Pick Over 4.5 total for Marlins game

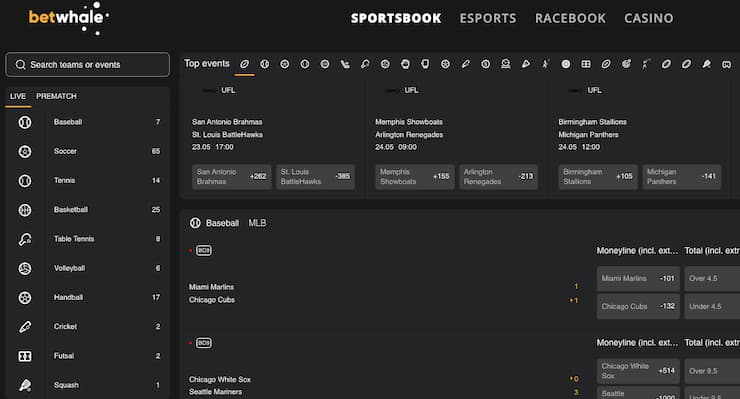(x=712, y=279)
